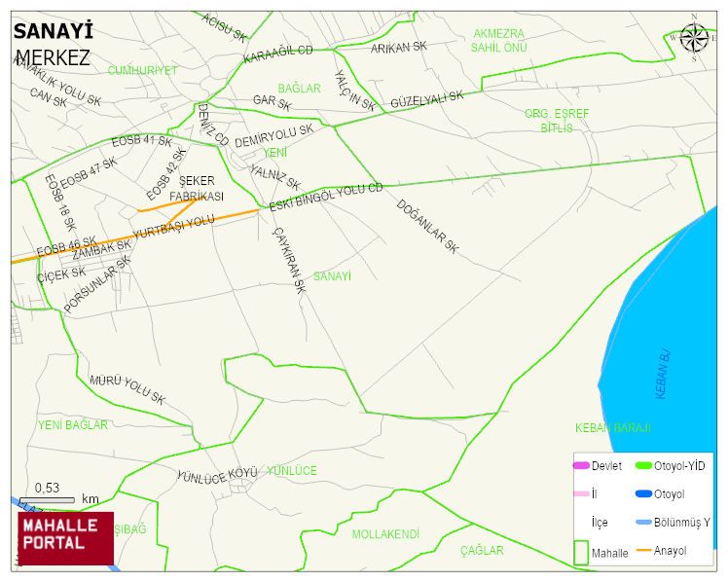Click the SANAYİ map title
The width and height of the screenshot is (728, 582).
(53, 31)
